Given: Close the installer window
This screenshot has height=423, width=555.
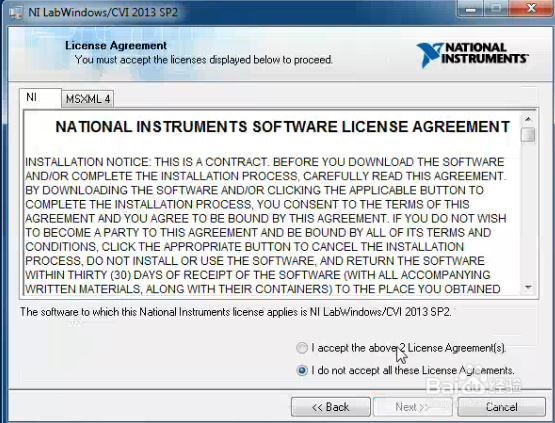Looking at the screenshot, I should (x=531, y=8).
